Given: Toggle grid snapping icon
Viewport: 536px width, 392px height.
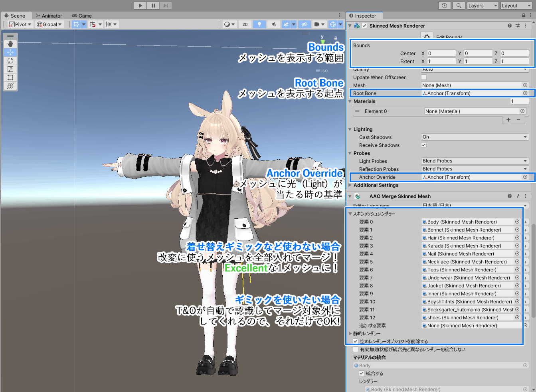Looking at the screenshot, I should coord(93,24).
